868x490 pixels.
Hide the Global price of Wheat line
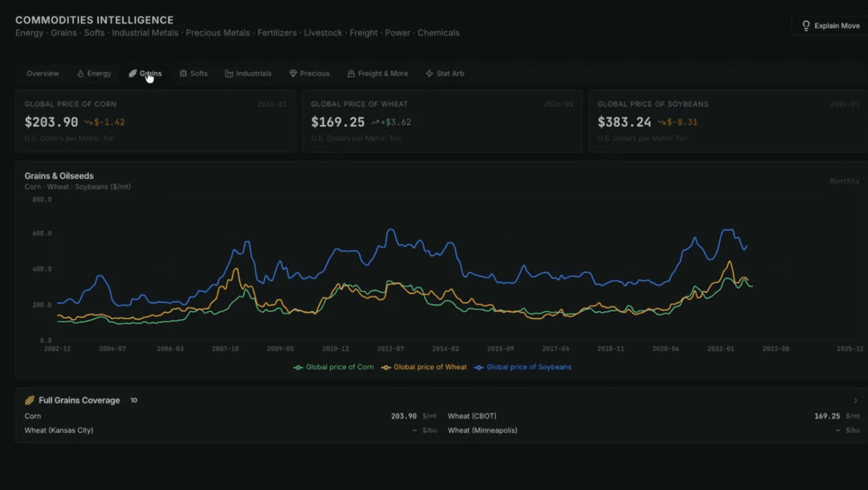(x=429, y=367)
